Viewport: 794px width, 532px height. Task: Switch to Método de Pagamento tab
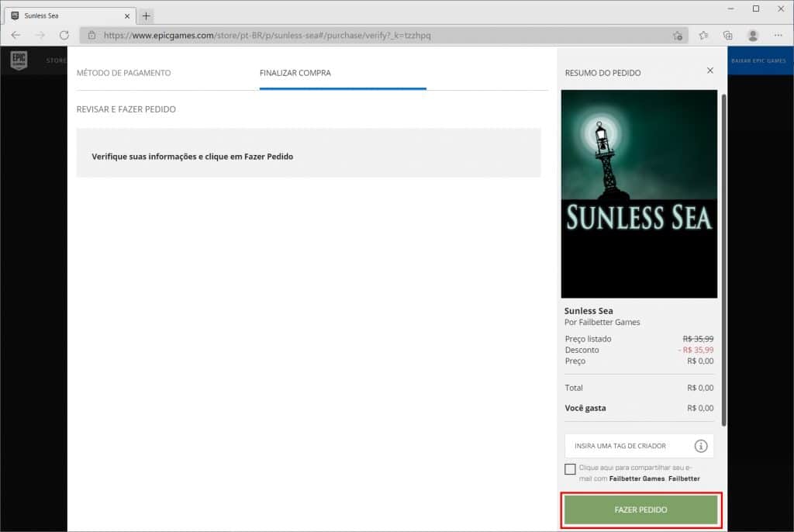123,73
